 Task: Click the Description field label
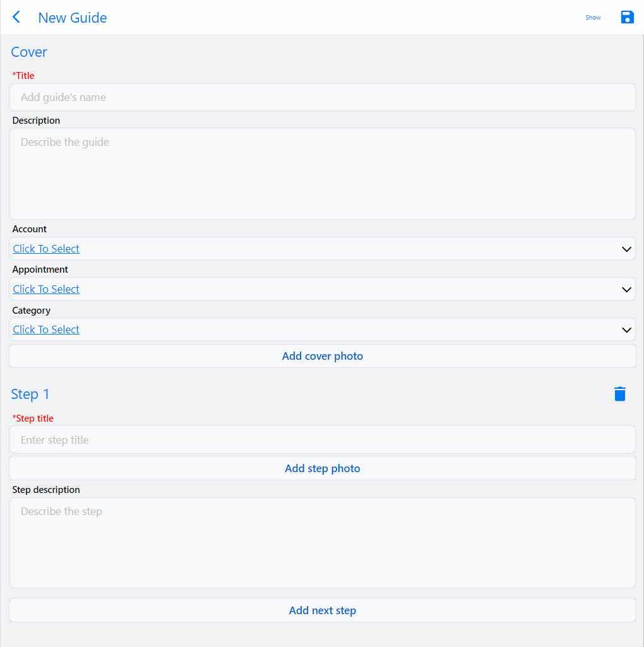click(36, 121)
